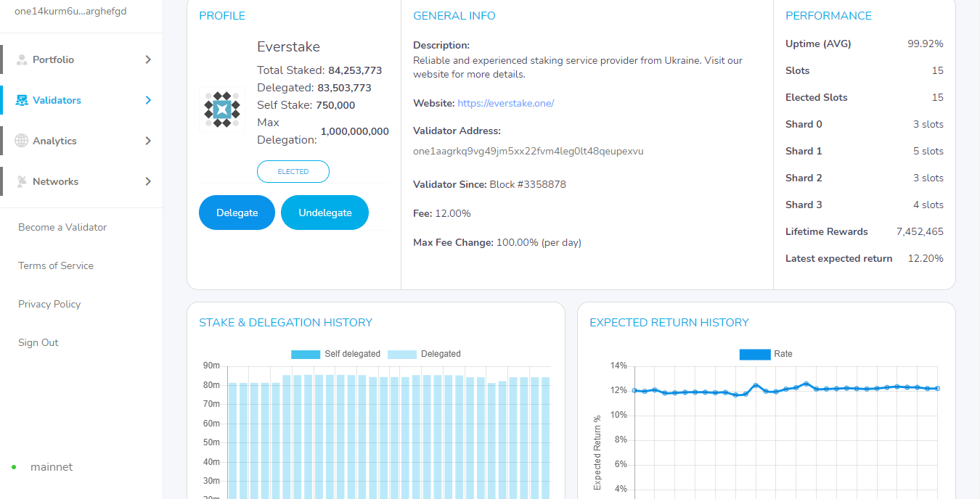This screenshot has width=980, height=499.
Task: Click the GENERAL INFO section heading
Action: coord(454,16)
